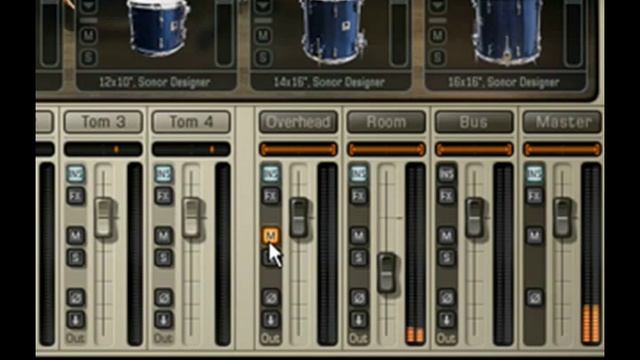Open the FX section on Master channel
The image size is (640, 360).
coord(535,196)
